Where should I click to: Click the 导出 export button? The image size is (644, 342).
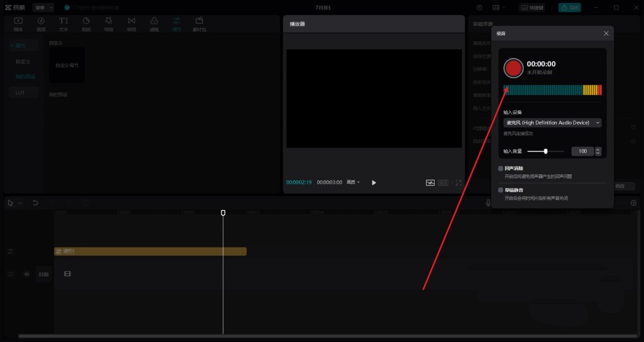click(x=569, y=8)
